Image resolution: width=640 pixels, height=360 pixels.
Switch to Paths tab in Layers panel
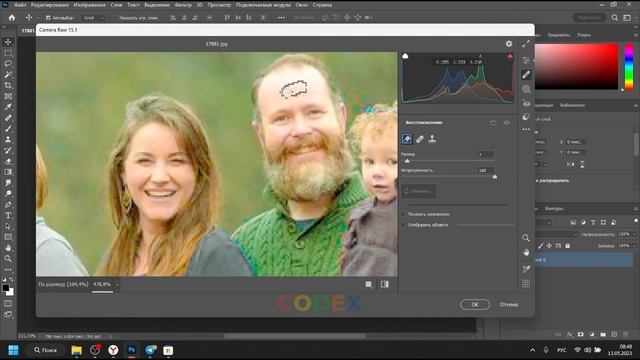554,209
